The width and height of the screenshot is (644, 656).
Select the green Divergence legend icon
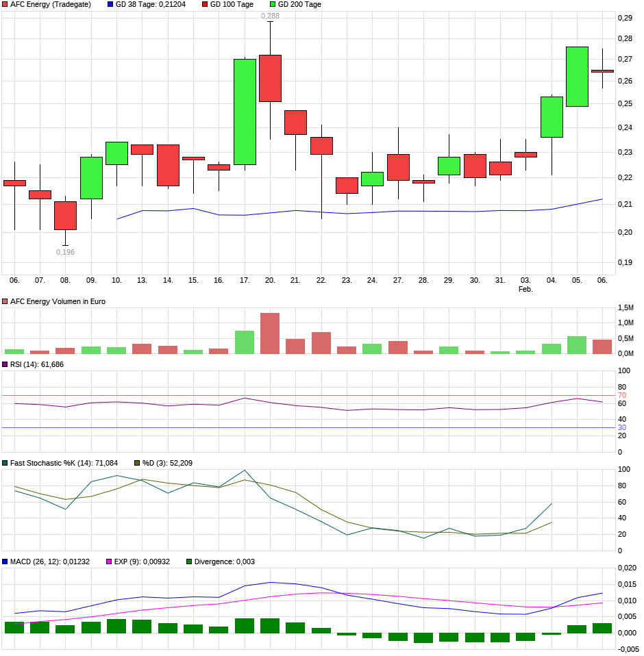pos(190,560)
